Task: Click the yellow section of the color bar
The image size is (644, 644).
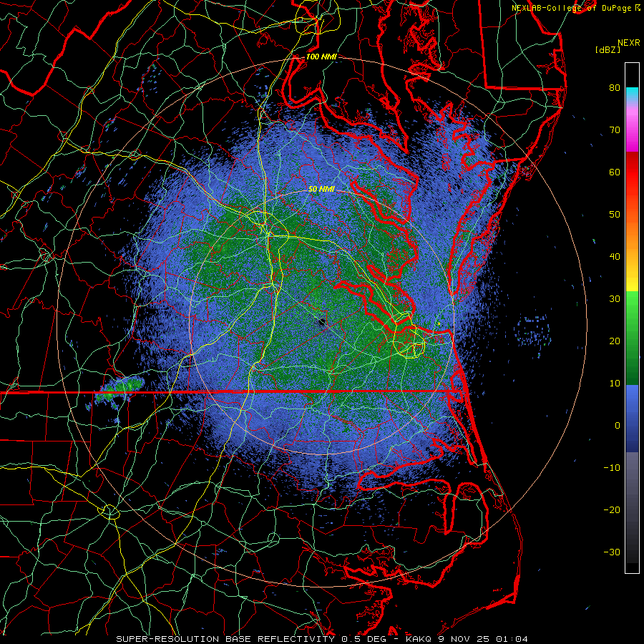Action: 632,279
